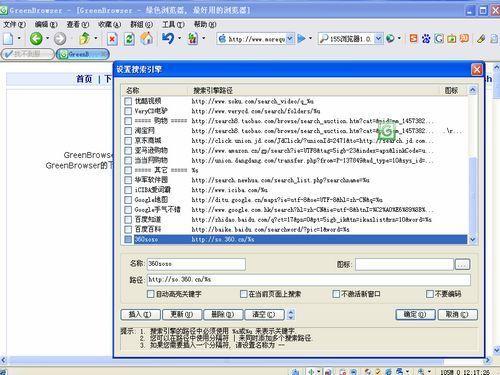Check the 京东商城 engine checkbox
The image size is (500, 375).
[128, 140]
